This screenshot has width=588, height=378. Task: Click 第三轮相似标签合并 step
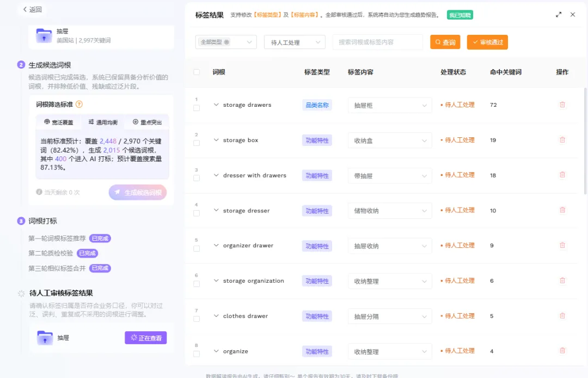(57, 268)
